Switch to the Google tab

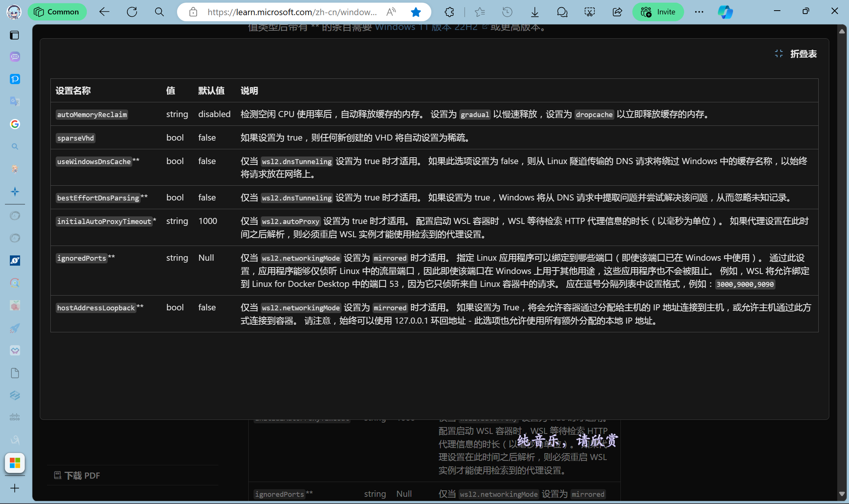pyautogui.click(x=15, y=124)
